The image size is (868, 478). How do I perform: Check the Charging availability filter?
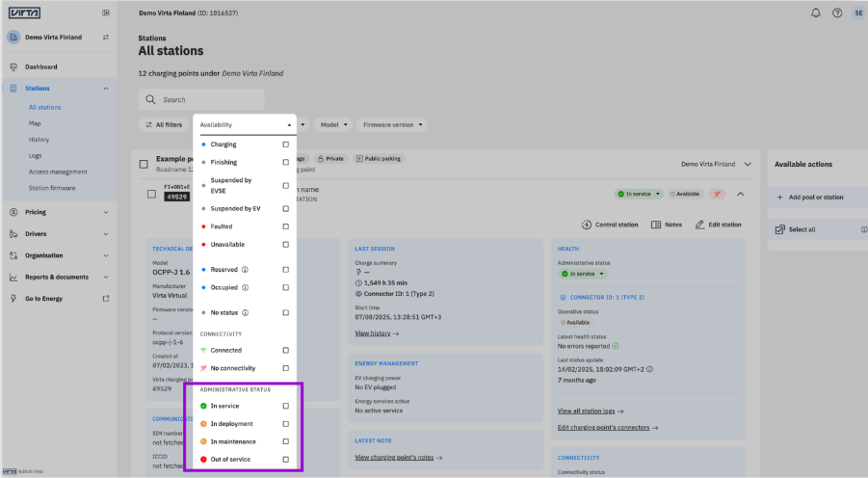point(286,145)
